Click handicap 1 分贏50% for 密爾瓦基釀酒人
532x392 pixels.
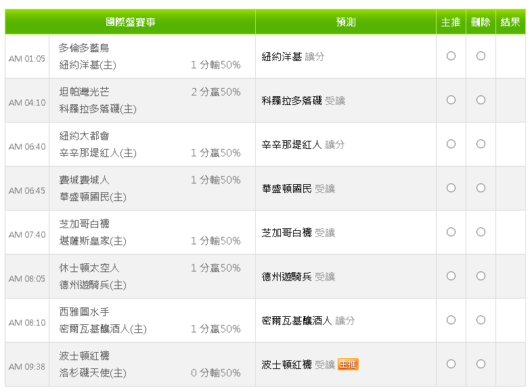216,329
